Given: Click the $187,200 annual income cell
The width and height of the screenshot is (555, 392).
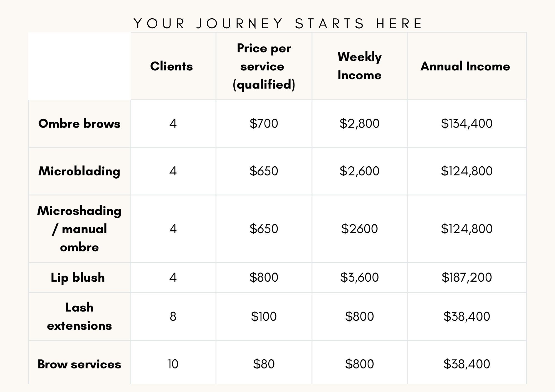Looking at the screenshot, I should coord(467,277).
